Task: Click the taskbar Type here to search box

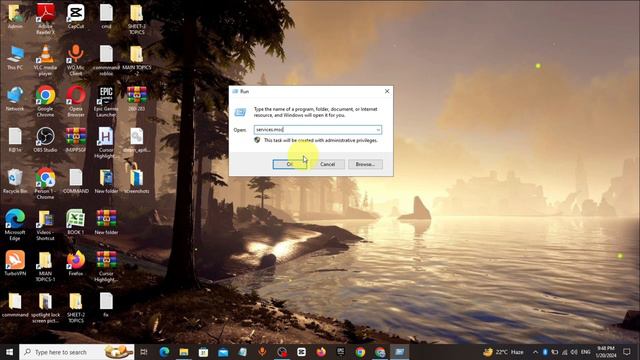Action: (x=77, y=352)
